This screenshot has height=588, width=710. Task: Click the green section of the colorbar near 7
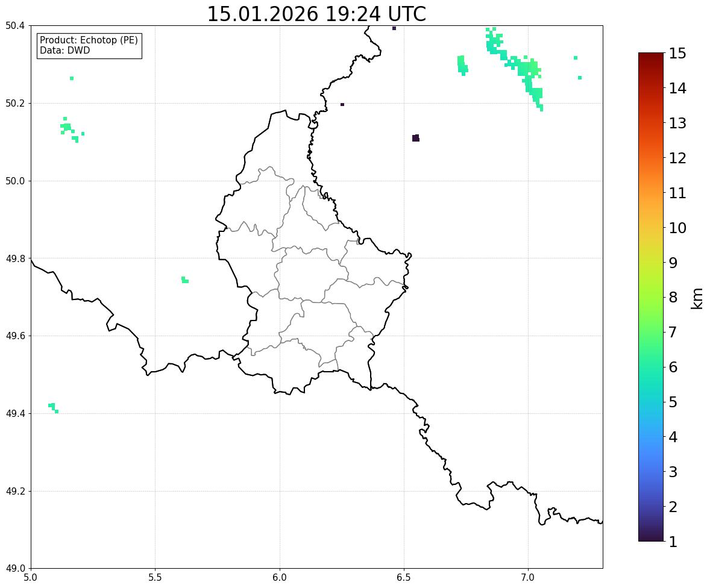coord(651,332)
